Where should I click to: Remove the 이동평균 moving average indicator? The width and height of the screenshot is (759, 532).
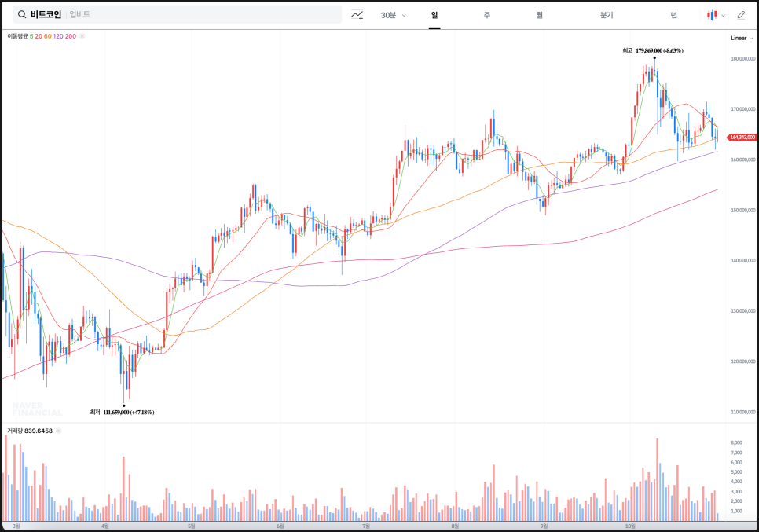tap(82, 36)
